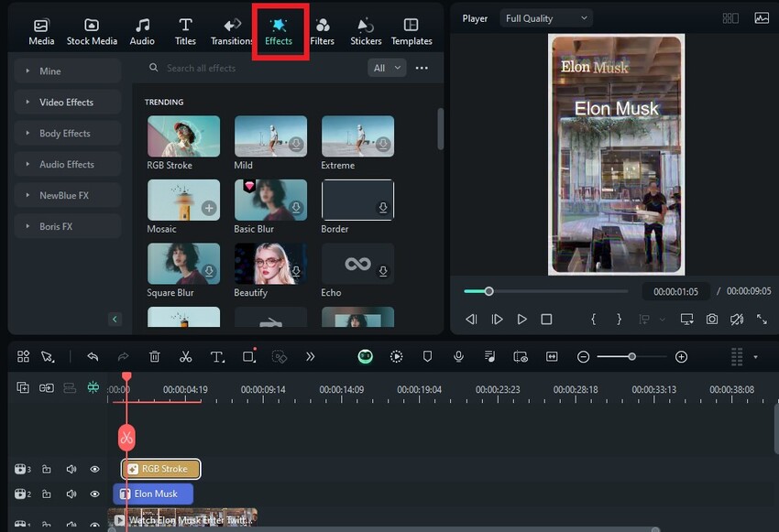Open the player layout grid icon

(730, 18)
